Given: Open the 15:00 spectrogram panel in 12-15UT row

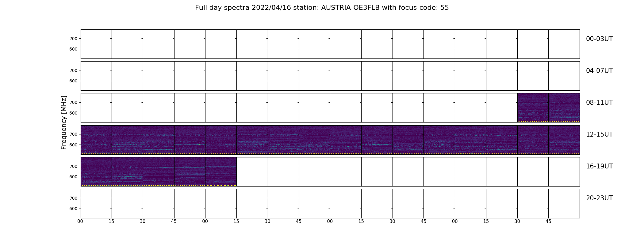Looking at the screenshot, I should tap(470, 140).
